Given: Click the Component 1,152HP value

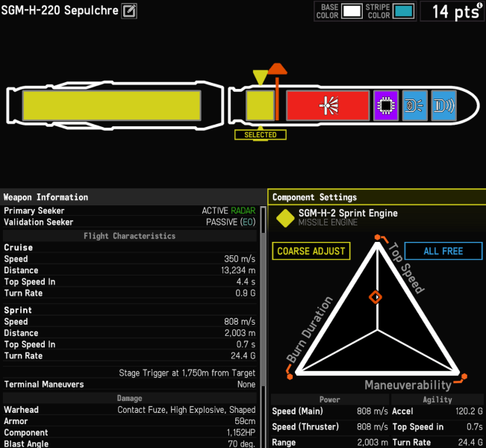Looking at the screenshot, I should (x=241, y=432).
